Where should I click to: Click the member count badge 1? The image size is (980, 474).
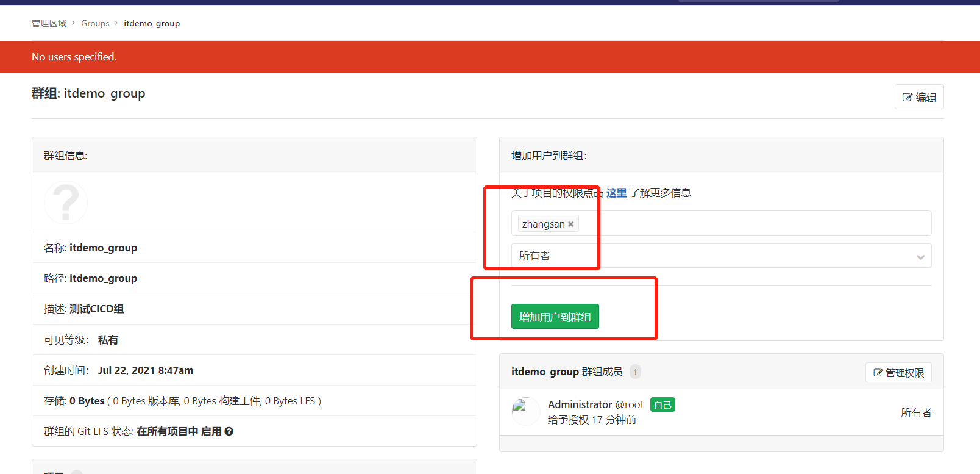pos(635,372)
